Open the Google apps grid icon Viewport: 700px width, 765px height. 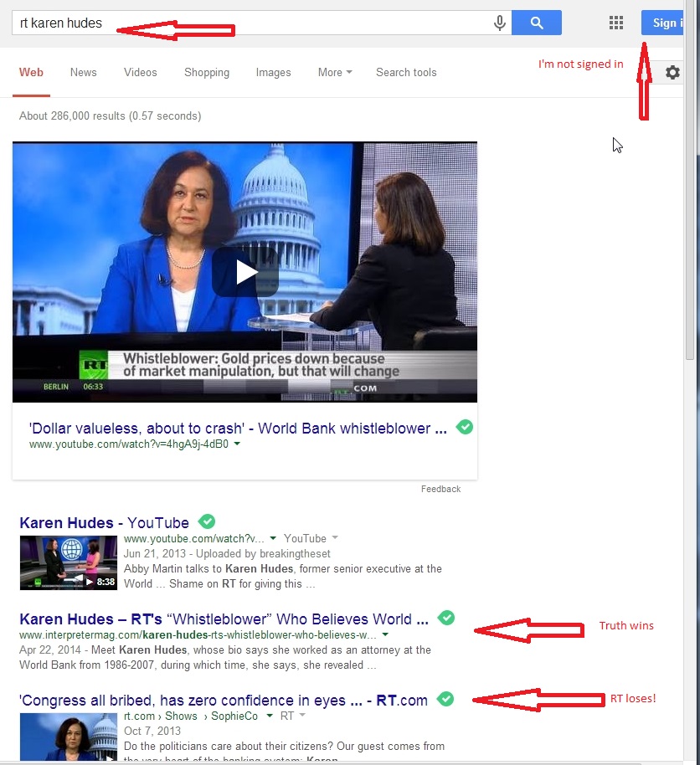pyautogui.click(x=616, y=23)
